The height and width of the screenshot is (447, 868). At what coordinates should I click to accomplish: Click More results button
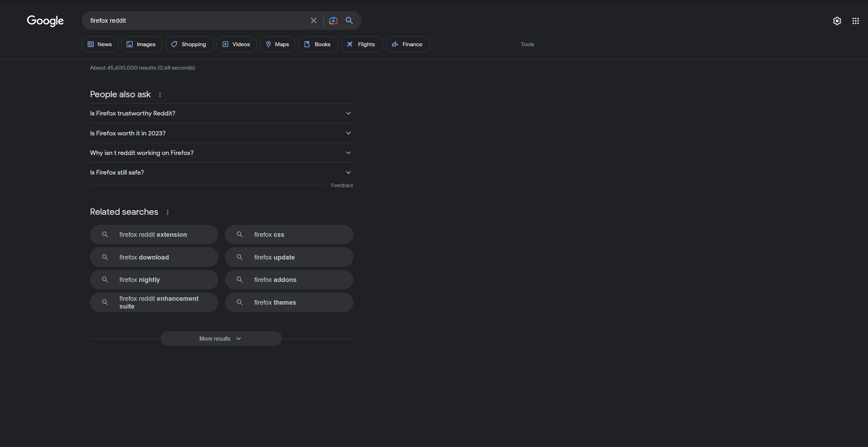tap(221, 339)
